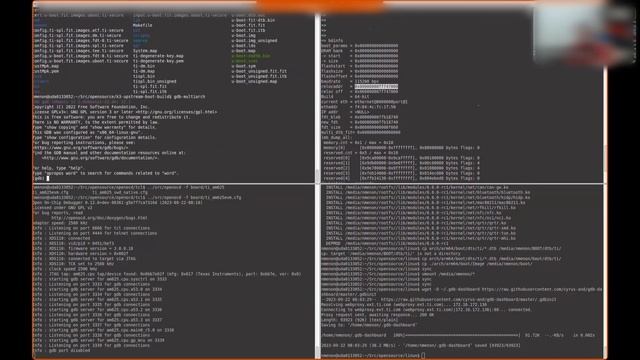
Task: Click the DEPMOD line in bottom-right pane
Action: [387, 243]
